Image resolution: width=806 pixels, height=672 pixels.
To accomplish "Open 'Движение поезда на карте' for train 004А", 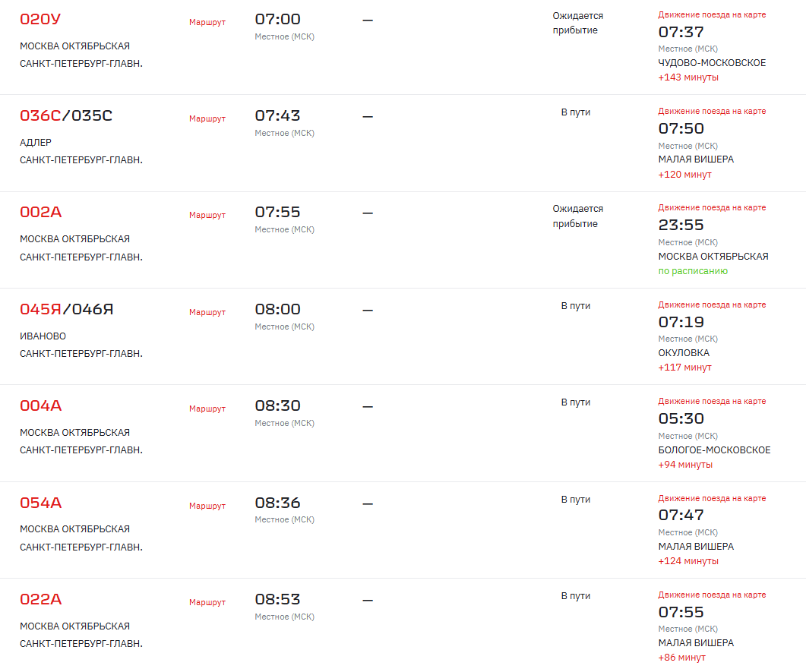I will [x=712, y=401].
